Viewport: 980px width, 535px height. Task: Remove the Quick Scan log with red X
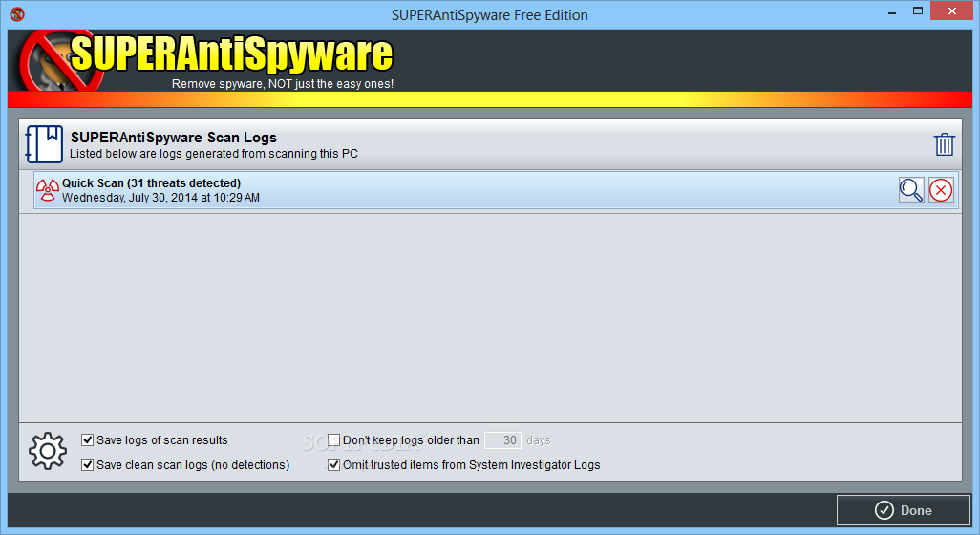point(941,190)
